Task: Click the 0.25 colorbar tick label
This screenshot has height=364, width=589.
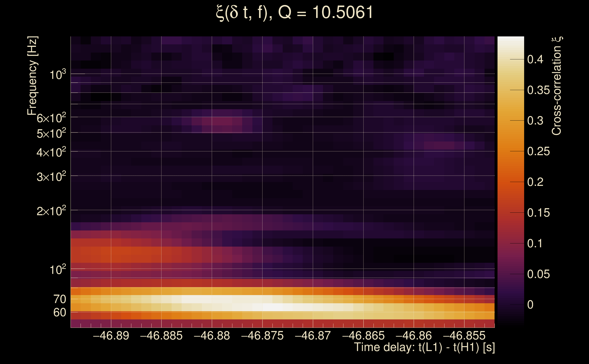Action: pyautogui.click(x=538, y=151)
